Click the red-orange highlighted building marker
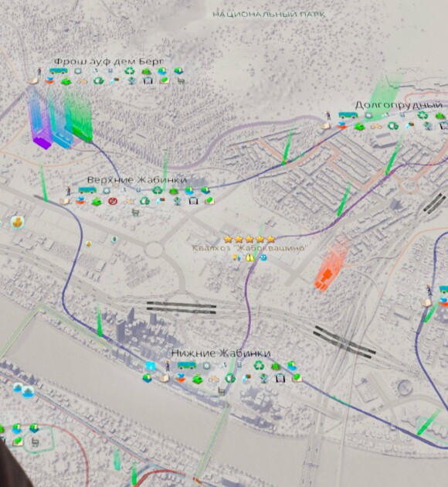This screenshot has height=487, width=448. [x=330, y=266]
